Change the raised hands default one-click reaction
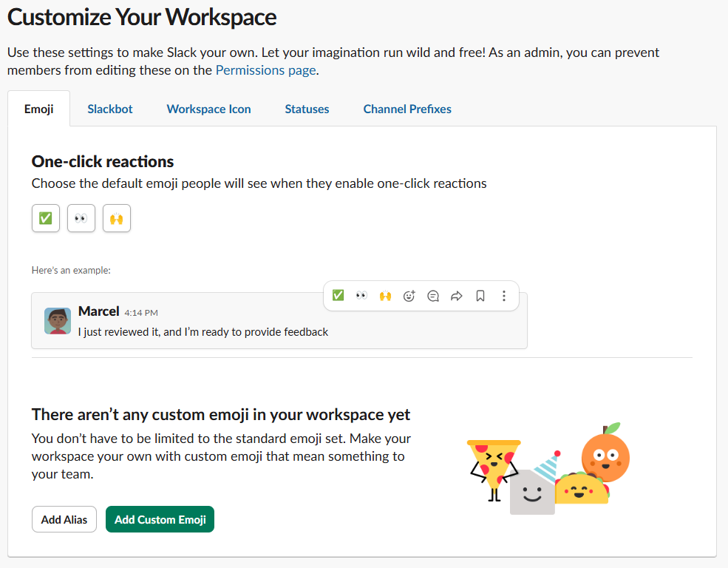Screen dimensions: 728x568 [x=117, y=218]
